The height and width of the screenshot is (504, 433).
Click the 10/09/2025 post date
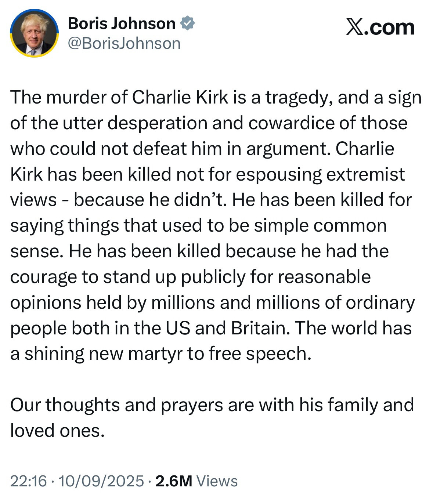click(101, 481)
